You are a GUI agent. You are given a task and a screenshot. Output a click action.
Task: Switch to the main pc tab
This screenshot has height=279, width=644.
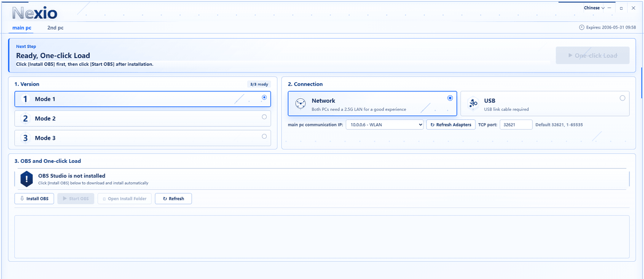[x=22, y=27]
